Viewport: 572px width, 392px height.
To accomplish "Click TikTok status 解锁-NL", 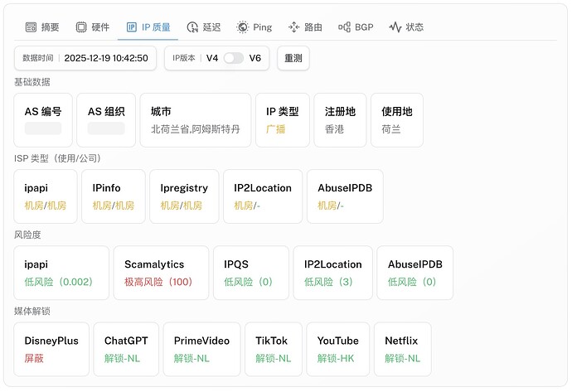I will [274, 359].
